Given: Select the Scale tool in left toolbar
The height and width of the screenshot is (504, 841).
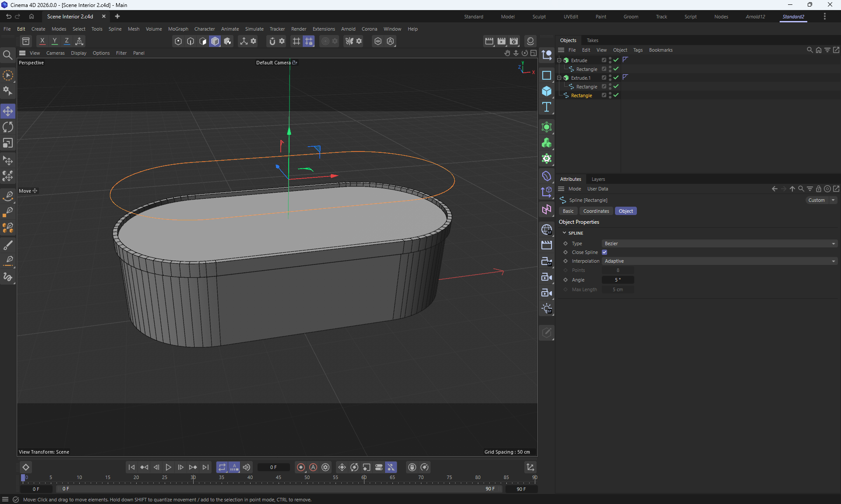Looking at the screenshot, I should click(x=8, y=143).
